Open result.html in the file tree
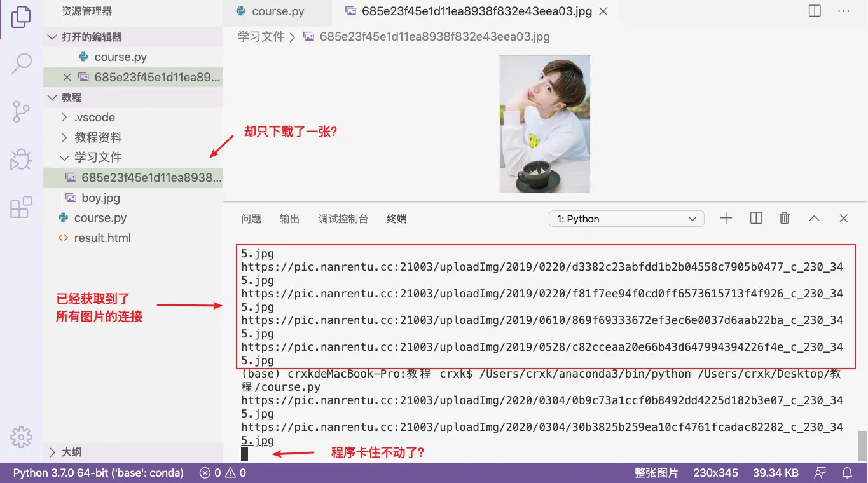 pos(133,238)
